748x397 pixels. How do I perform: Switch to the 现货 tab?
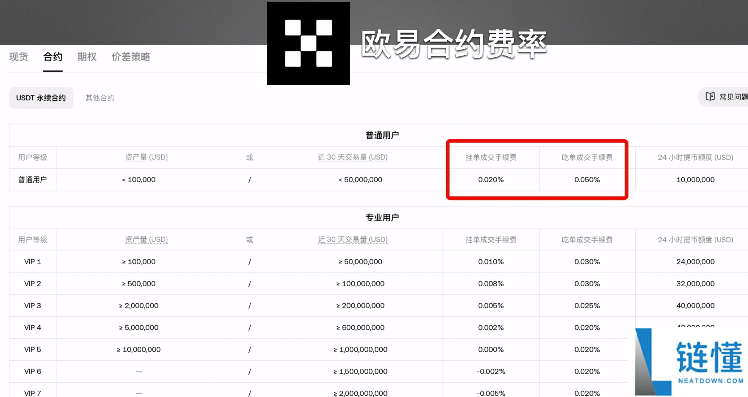(19, 57)
